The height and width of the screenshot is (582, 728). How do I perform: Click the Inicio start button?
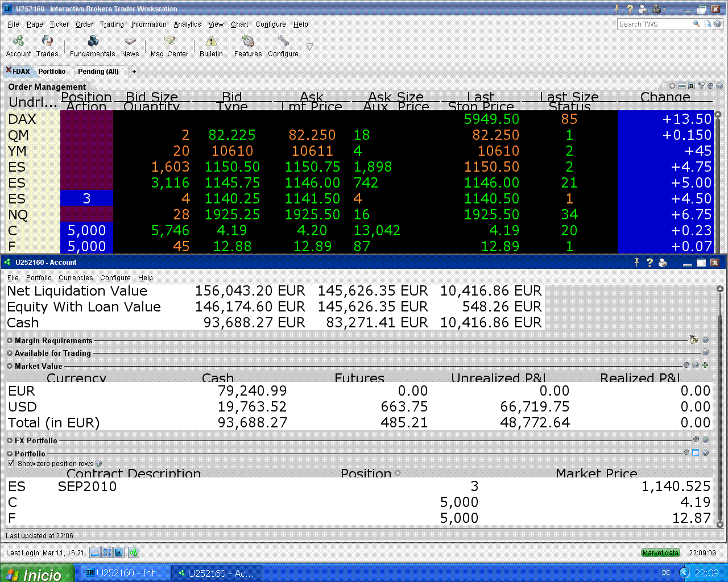(x=37, y=573)
